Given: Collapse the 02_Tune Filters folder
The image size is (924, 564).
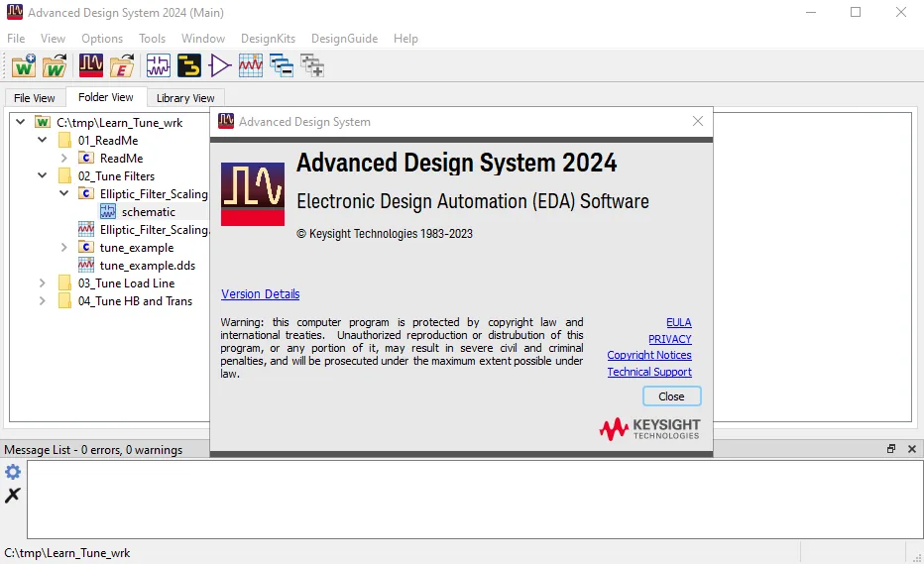Looking at the screenshot, I should click(43, 175).
